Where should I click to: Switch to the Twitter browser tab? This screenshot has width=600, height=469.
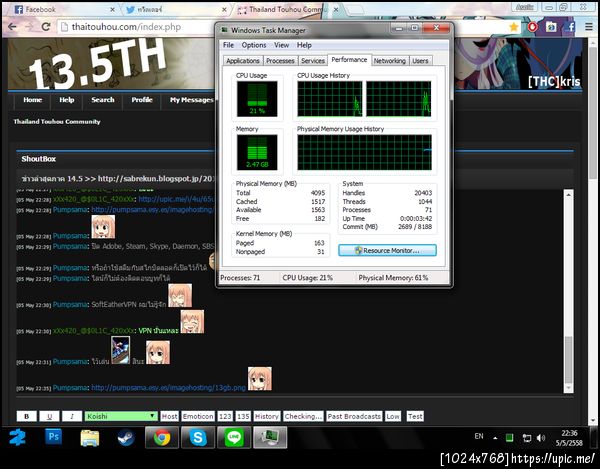click(174, 10)
